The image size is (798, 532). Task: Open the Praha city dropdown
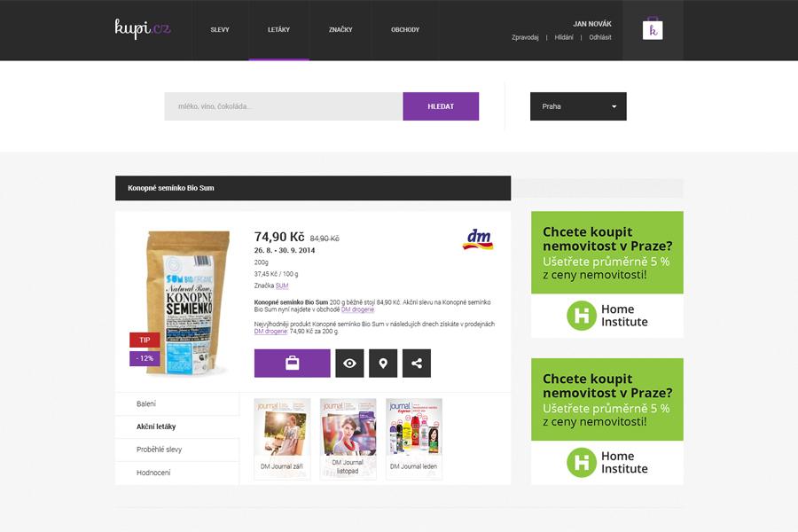(x=578, y=106)
